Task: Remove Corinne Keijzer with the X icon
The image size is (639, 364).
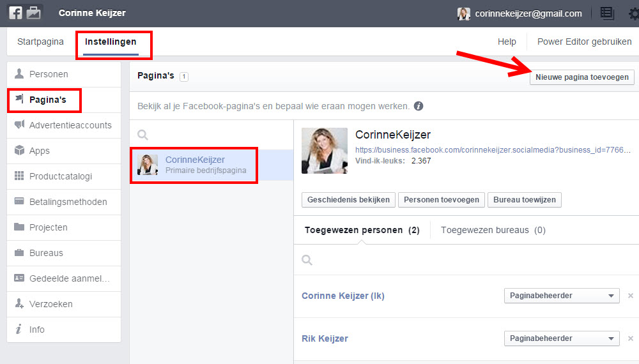Action: (630, 296)
